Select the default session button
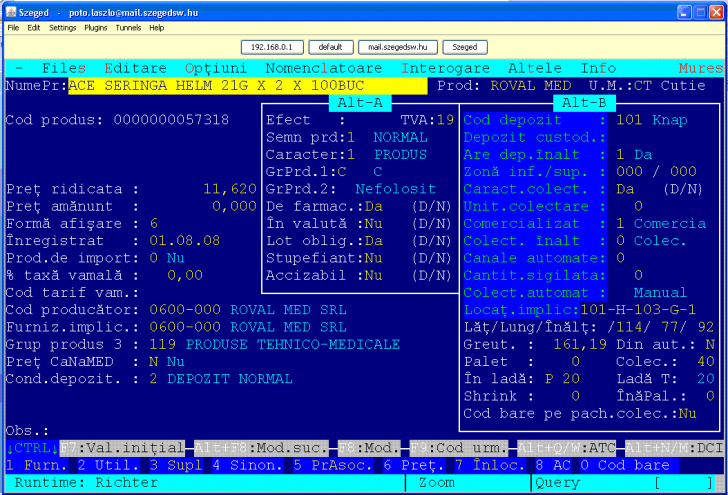 point(331,47)
